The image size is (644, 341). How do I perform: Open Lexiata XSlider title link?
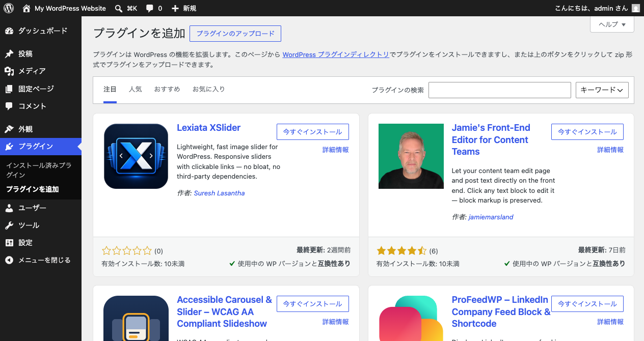[x=208, y=128]
